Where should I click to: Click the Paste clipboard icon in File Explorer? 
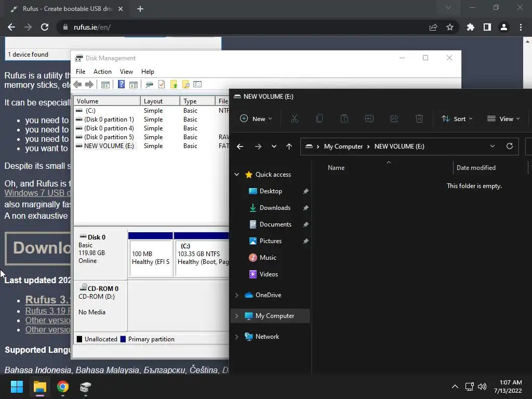click(344, 118)
